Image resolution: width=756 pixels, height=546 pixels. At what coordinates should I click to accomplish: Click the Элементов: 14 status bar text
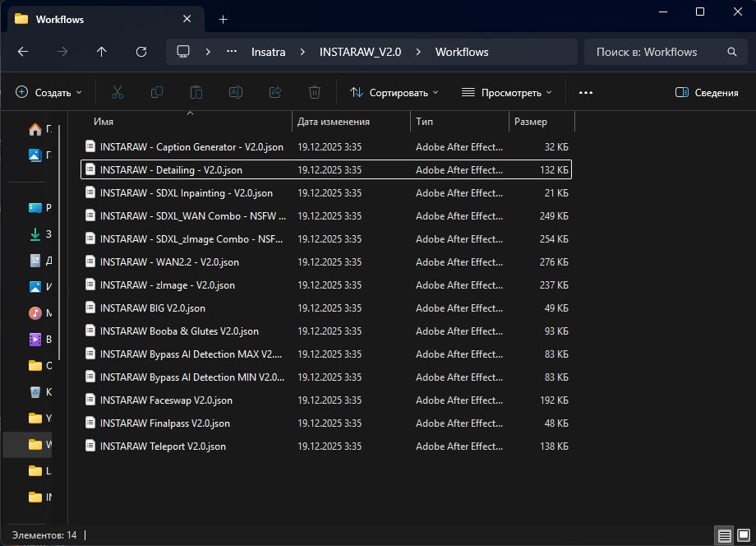44,535
